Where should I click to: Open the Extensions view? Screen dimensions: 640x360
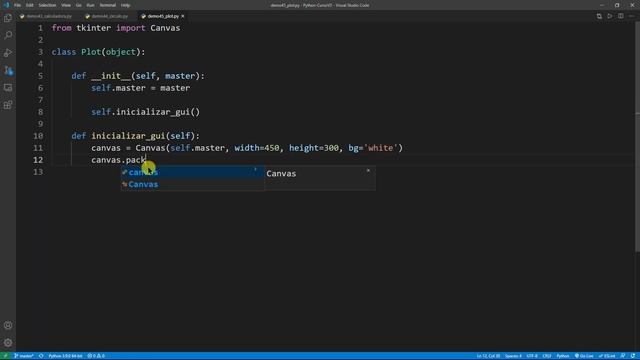coord(8,105)
